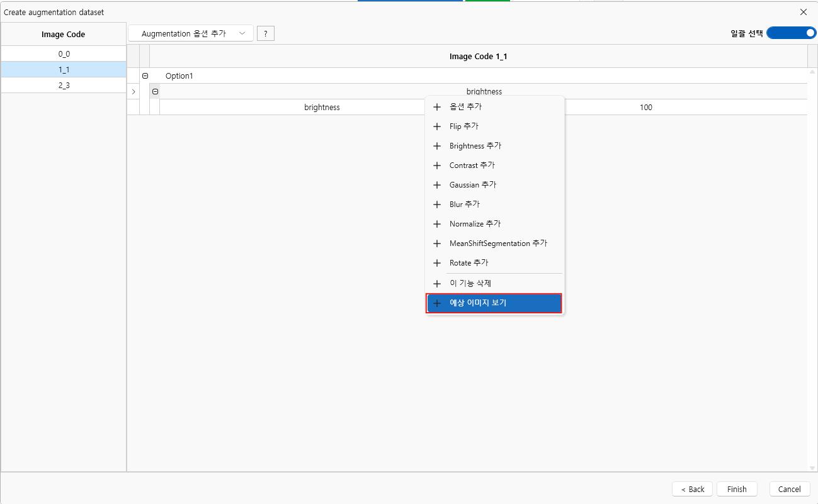Choose Normalize 추가 from the menu

point(475,224)
